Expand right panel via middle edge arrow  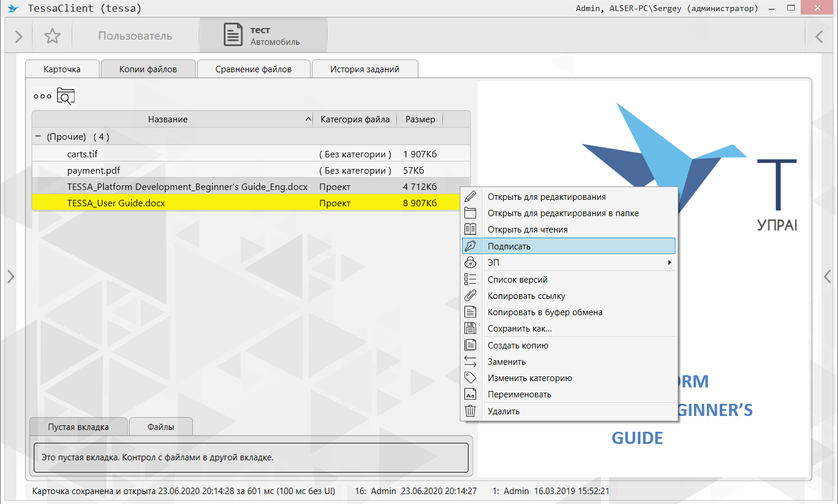coord(828,276)
